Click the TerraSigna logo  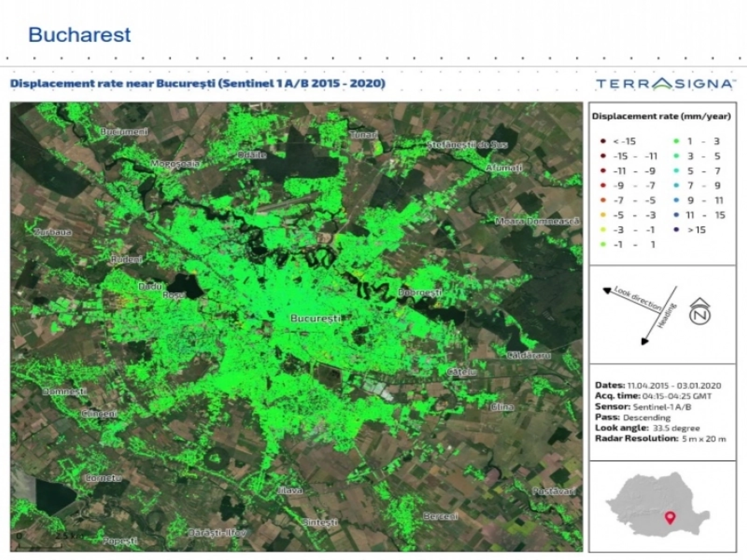[x=665, y=84]
